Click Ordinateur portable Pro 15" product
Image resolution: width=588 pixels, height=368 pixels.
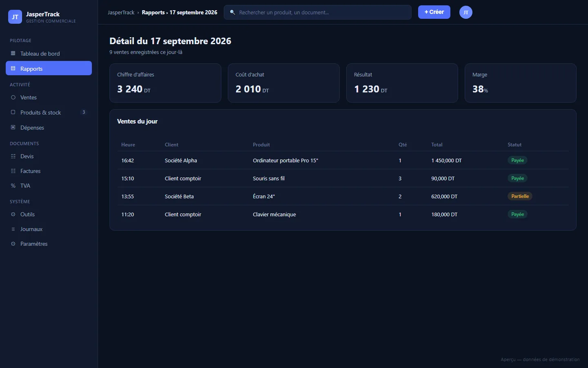pos(285,160)
